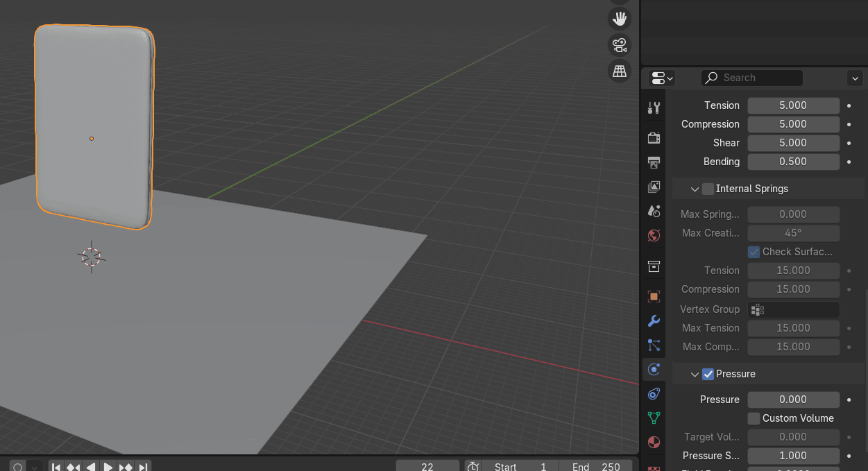Enable the Internal Springs checkbox
This screenshot has width=868, height=471.
click(x=708, y=189)
